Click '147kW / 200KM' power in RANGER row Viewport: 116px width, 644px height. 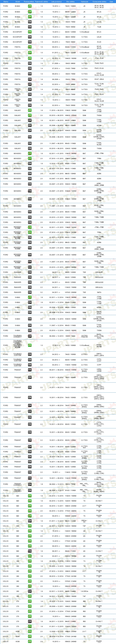point(70,292)
